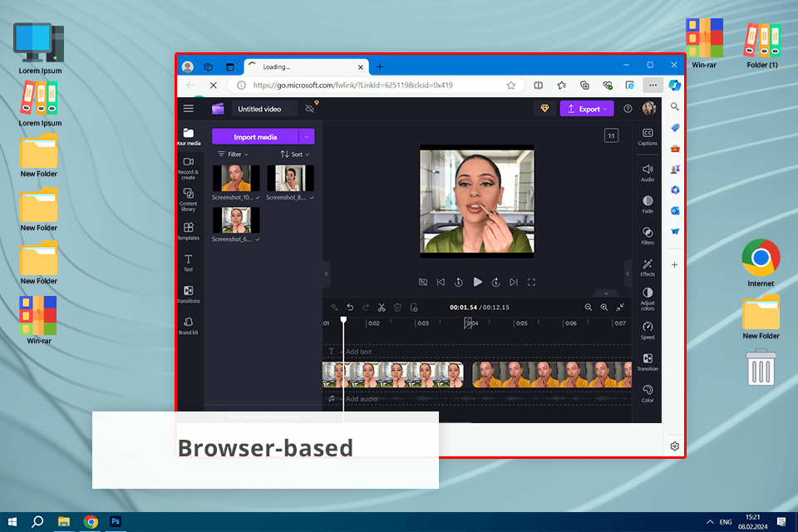Click Add audio on the timeline
Screen dimensions: 798x532
pos(362,399)
